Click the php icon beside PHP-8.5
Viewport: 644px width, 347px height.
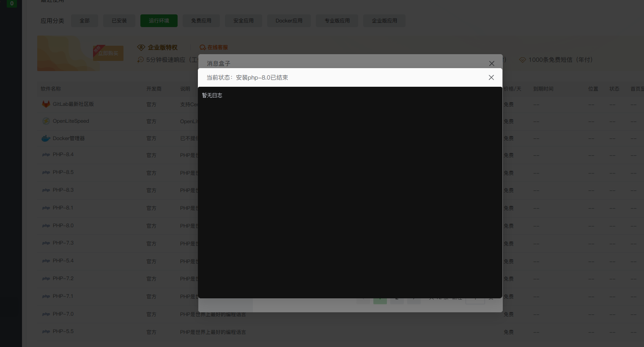(x=46, y=172)
